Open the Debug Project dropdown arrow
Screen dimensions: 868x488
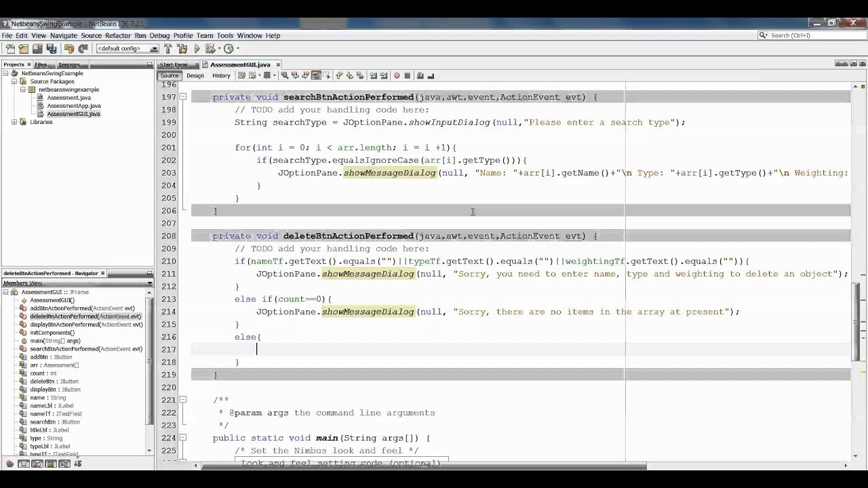(219, 49)
